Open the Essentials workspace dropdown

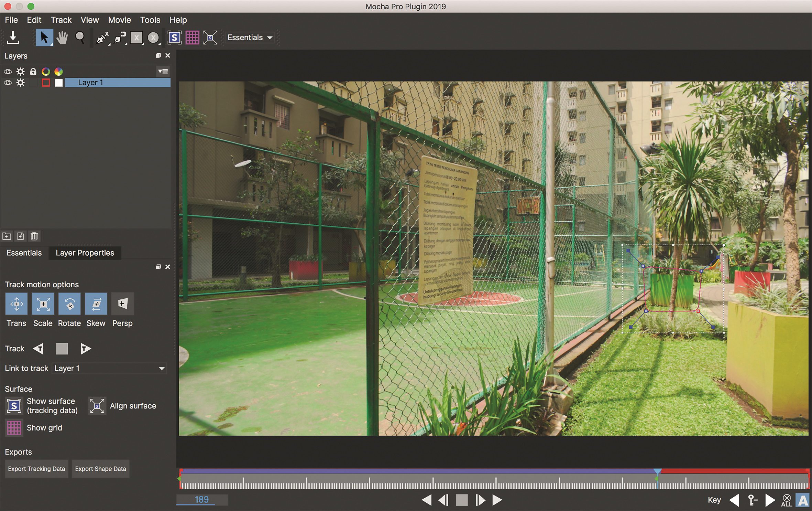click(x=250, y=37)
